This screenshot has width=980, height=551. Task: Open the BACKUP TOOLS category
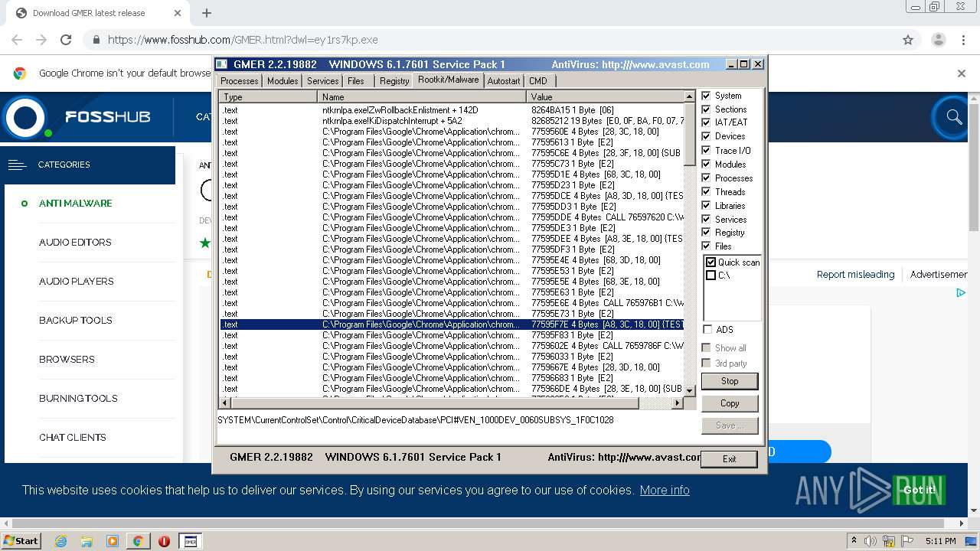tap(76, 321)
